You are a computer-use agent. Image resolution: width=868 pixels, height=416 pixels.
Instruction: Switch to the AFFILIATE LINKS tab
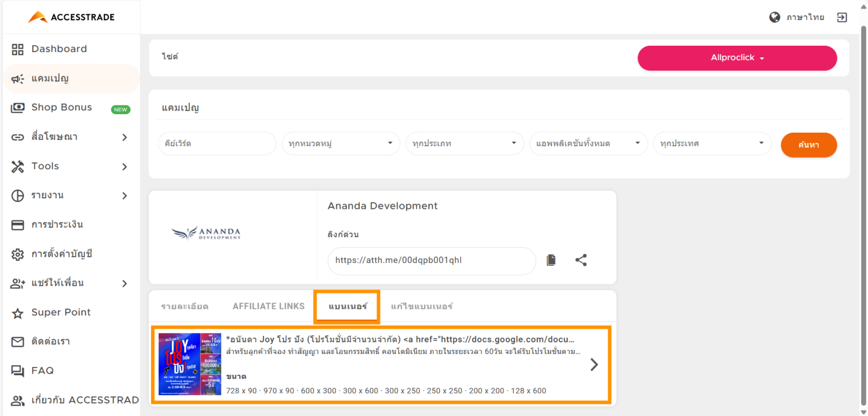tap(268, 305)
